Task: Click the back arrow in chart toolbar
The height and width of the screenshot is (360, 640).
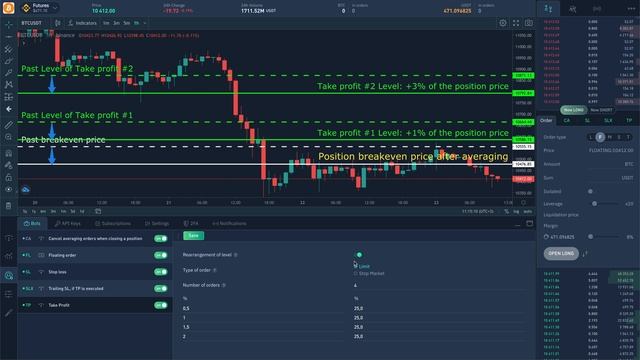Action: 9,109
